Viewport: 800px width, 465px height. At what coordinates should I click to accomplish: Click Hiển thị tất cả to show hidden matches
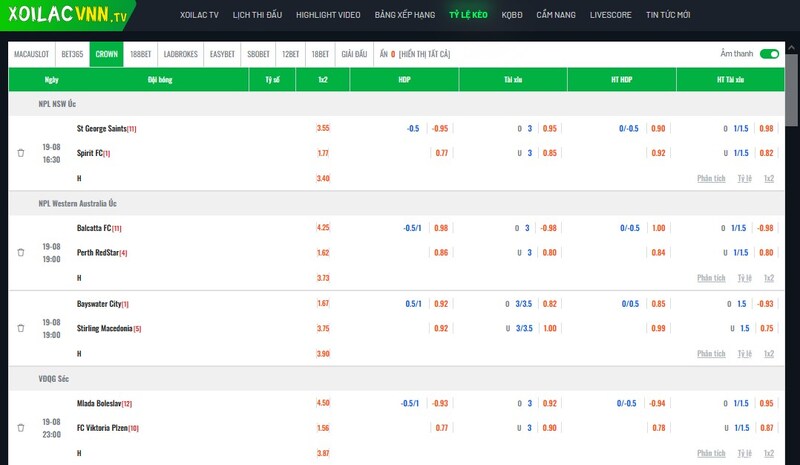point(423,54)
